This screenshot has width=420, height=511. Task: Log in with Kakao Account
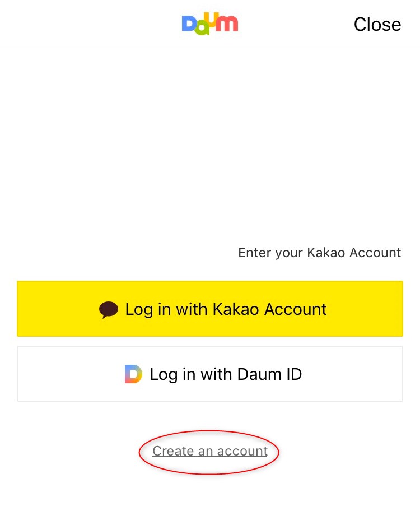pos(210,309)
